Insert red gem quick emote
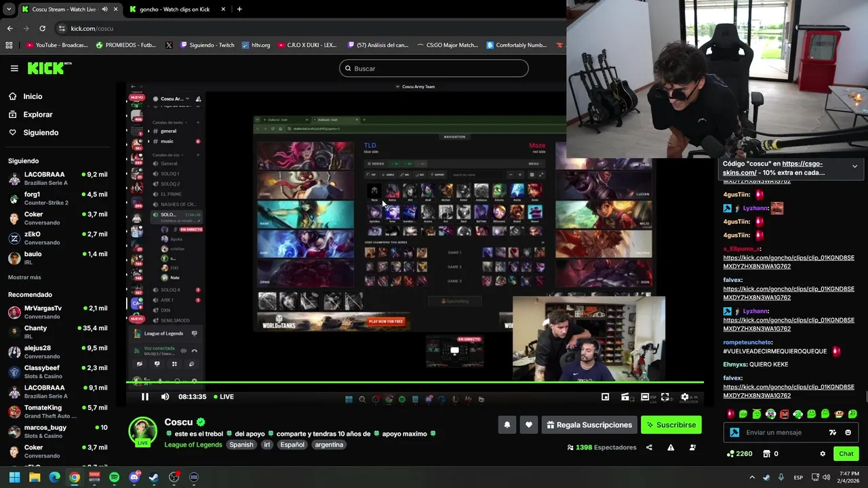 (730, 413)
